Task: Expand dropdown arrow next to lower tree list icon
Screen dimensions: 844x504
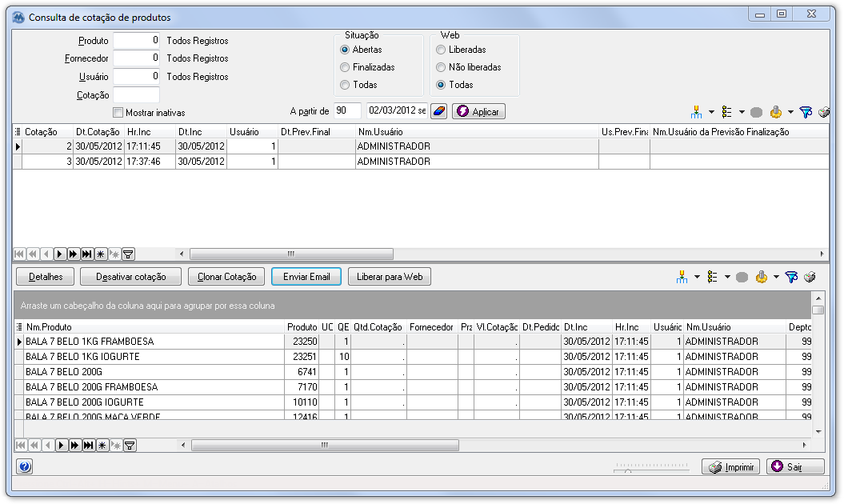Action: (x=727, y=277)
